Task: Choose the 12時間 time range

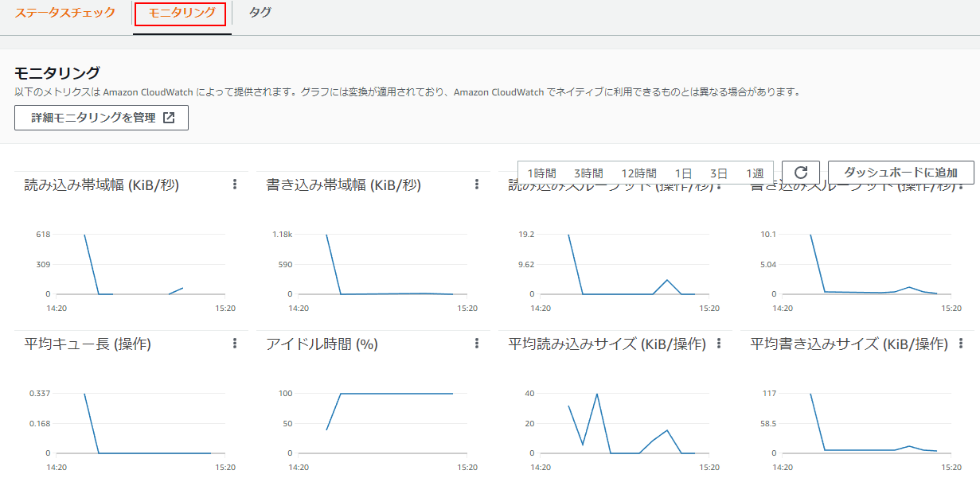Action: point(638,173)
